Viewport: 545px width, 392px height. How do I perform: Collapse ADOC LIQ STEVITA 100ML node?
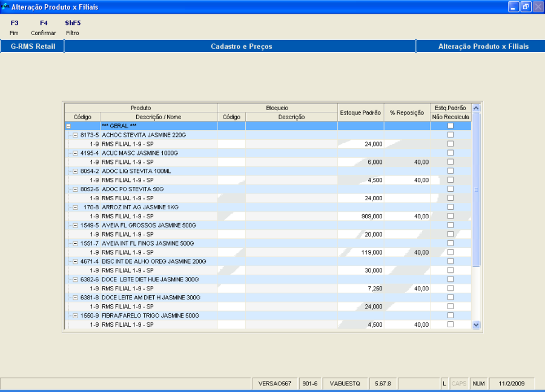click(x=75, y=171)
